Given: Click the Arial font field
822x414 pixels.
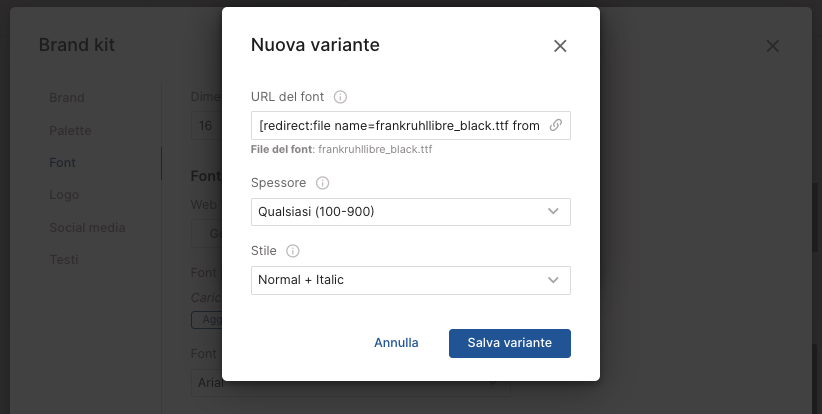Looking at the screenshot, I should tap(207, 381).
